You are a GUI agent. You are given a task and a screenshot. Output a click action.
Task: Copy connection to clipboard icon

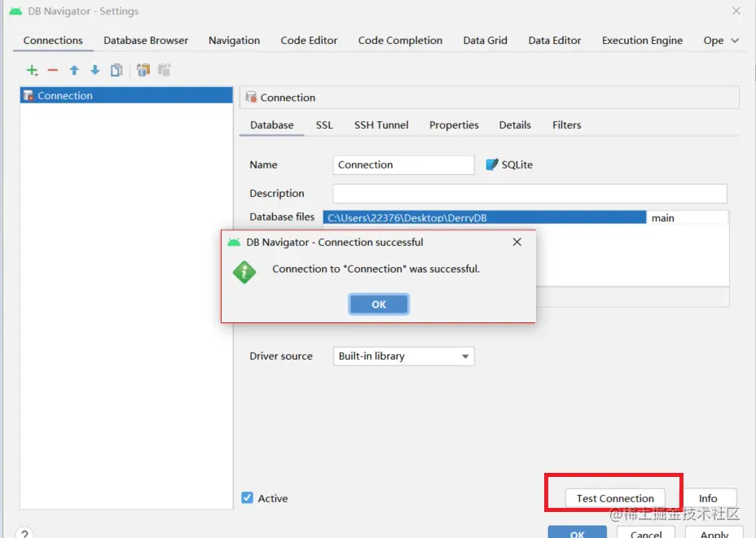[x=143, y=70]
